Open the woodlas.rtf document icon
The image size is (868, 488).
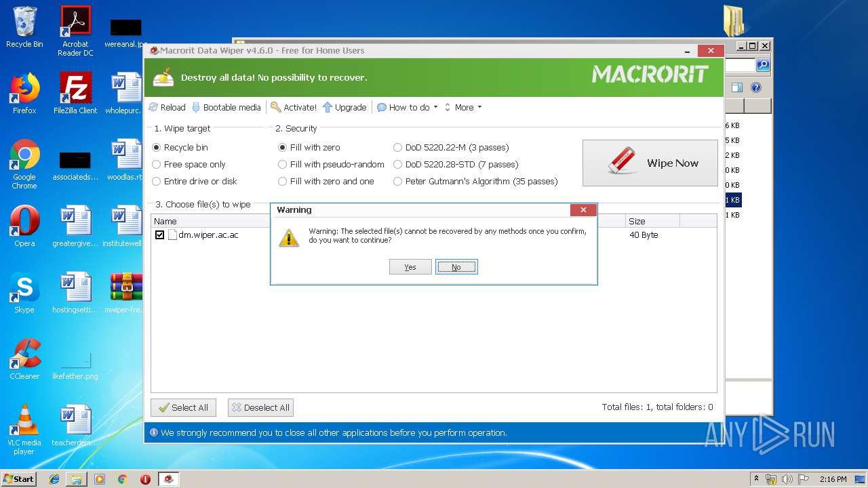(126, 160)
